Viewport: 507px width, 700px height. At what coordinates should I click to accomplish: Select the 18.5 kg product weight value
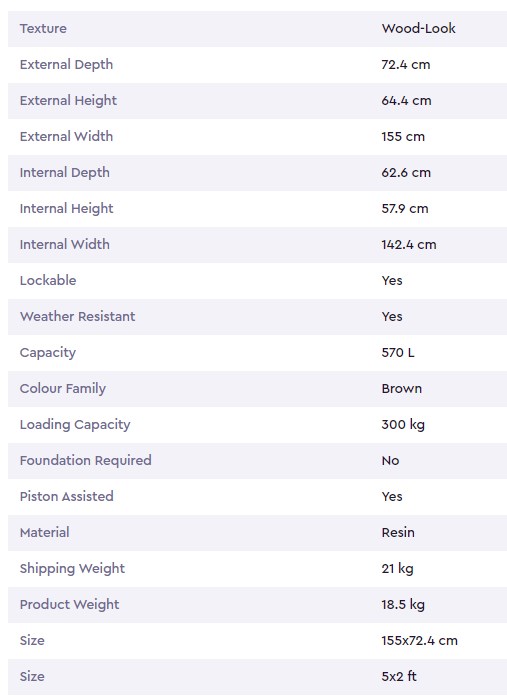pos(403,604)
